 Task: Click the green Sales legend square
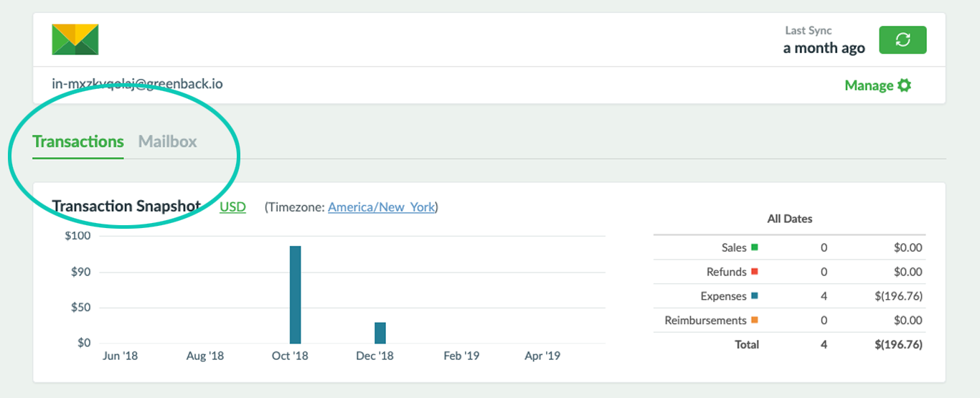pos(754,247)
